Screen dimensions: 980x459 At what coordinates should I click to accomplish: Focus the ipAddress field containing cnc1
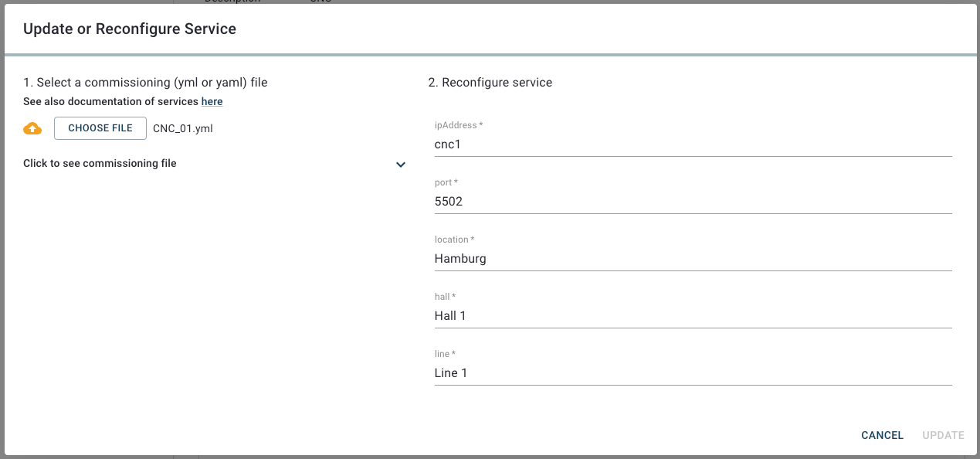point(693,144)
